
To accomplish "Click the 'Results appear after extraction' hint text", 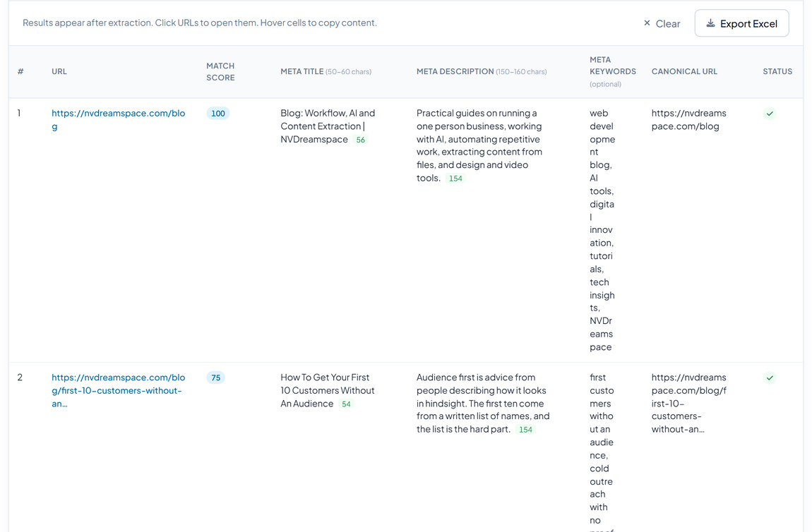I will pyautogui.click(x=199, y=23).
